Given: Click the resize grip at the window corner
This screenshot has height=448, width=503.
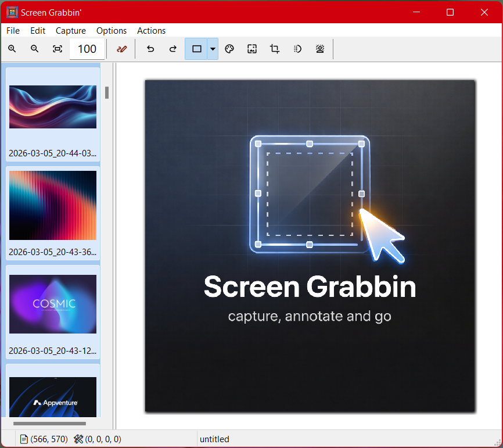Looking at the screenshot, I should [498, 443].
